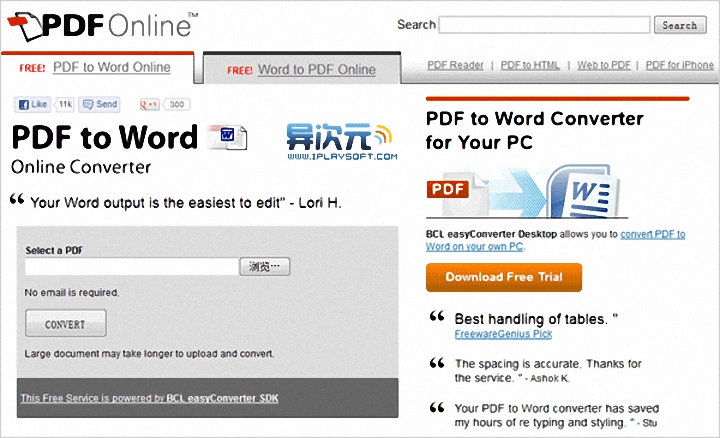Image resolution: width=720 pixels, height=438 pixels.
Task: Click the Stu testimonial about saved hours
Action: (557, 416)
